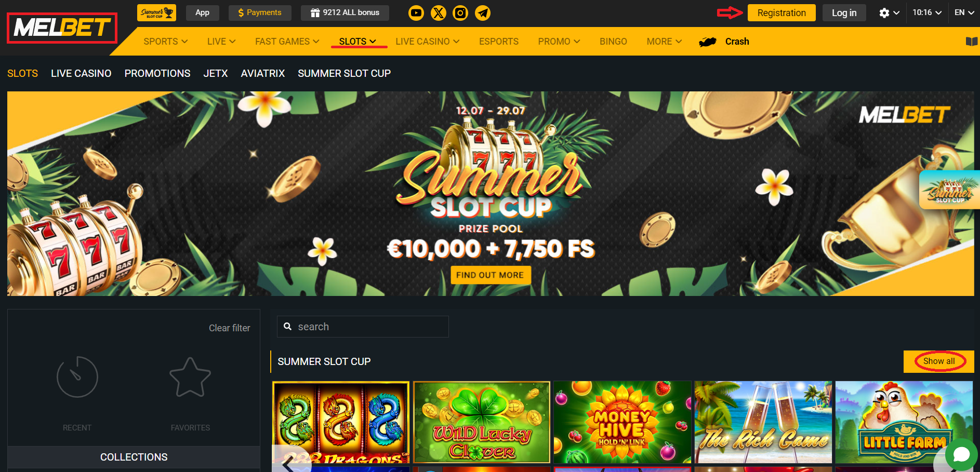980x472 pixels.
Task: Click the MELBET logo
Action: tap(62, 28)
